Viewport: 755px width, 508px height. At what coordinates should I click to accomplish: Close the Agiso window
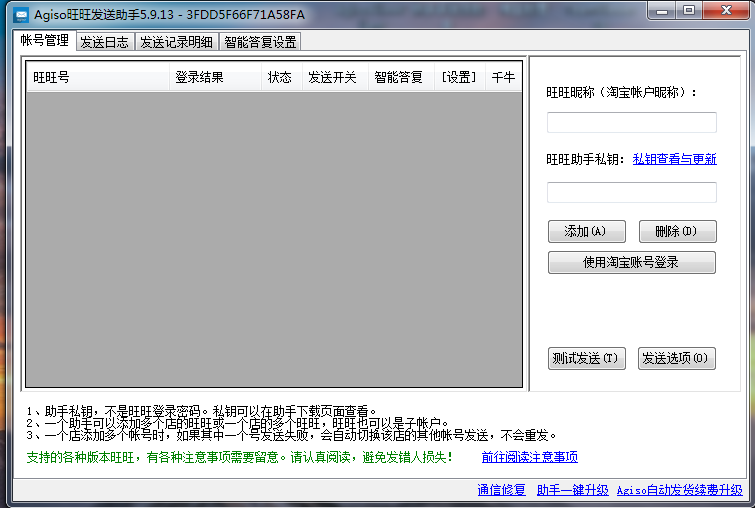click(x=726, y=11)
